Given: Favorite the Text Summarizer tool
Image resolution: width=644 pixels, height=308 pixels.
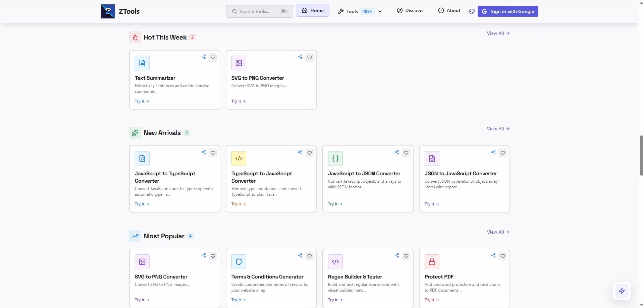Looking at the screenshot, I should 213,58.
